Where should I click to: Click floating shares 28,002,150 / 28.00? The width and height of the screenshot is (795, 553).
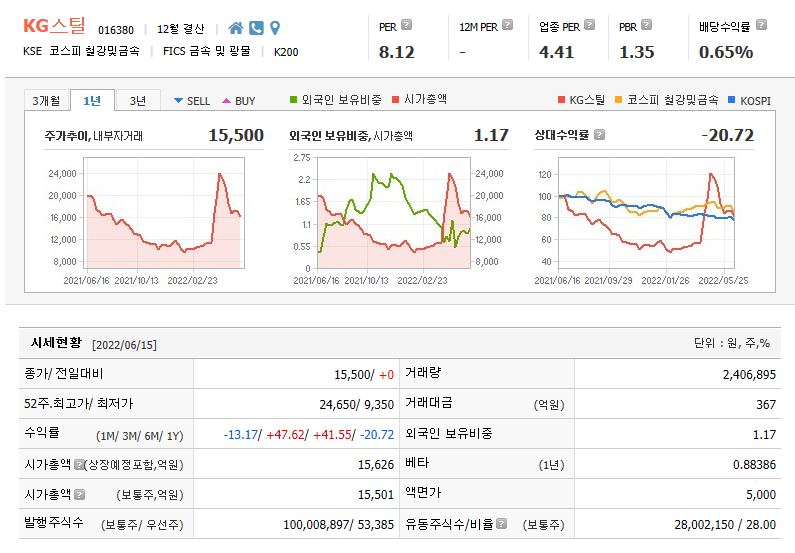[x=725, y=524]
